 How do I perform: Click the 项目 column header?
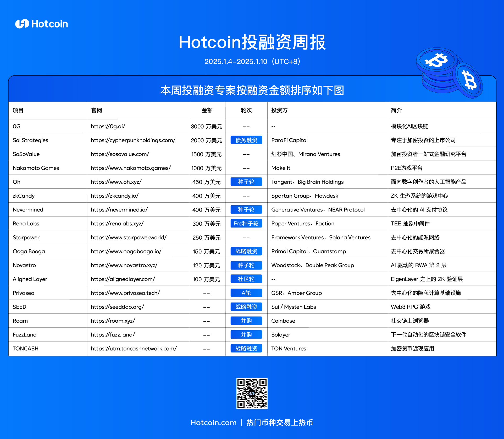point(18,110)
